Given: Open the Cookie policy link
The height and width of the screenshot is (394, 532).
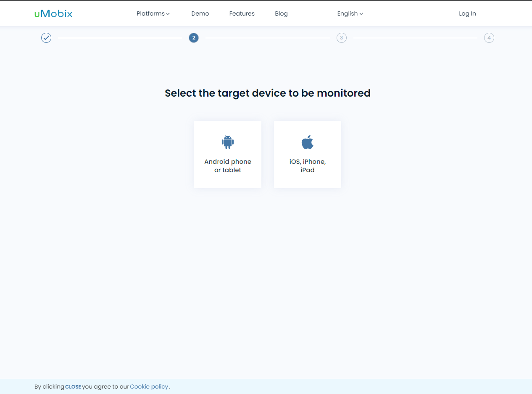Looking at the screenshot, I should pos(149,386).
